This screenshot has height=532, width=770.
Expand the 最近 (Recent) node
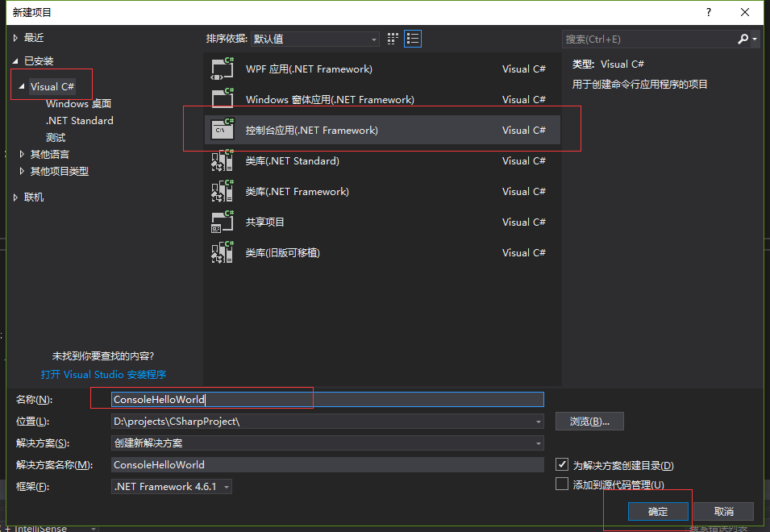click(x=15, y=38)
